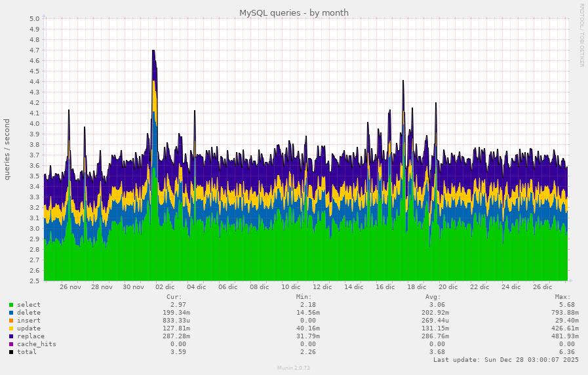Click the 4.4 peak near 17 dic
Image resolution: width=588 pixels, height=375 pixels.
pyautogui.click(x=403, y=81)
